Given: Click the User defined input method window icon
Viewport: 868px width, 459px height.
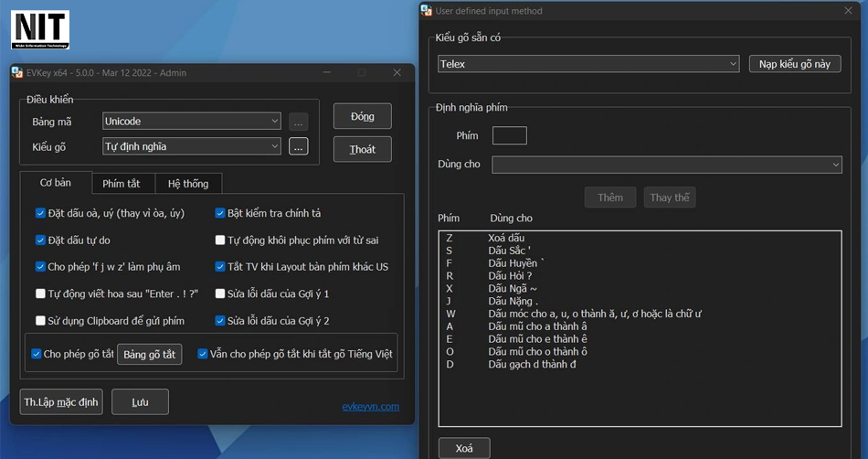Looking at the screenshot, I should click(x=427, y=11).
